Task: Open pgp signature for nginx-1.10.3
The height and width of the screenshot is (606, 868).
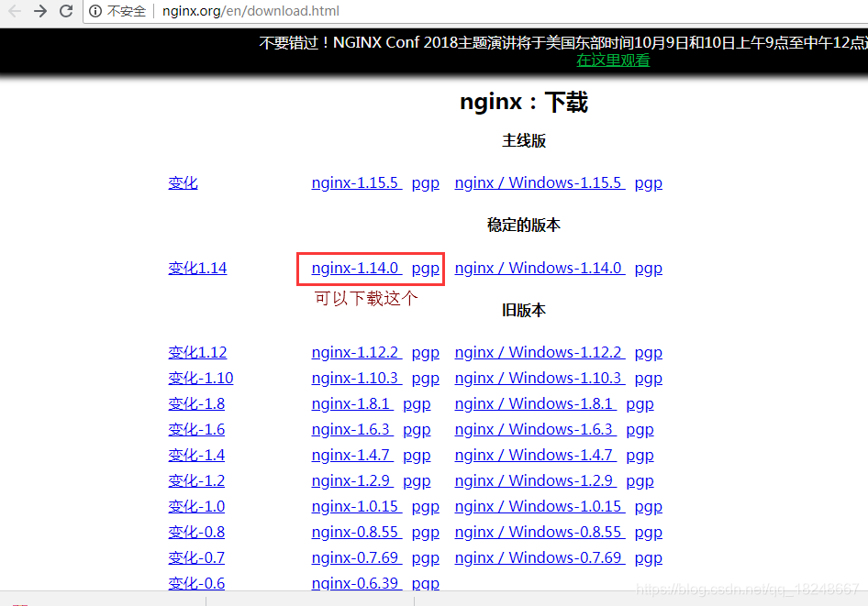Action: point(425,379)
